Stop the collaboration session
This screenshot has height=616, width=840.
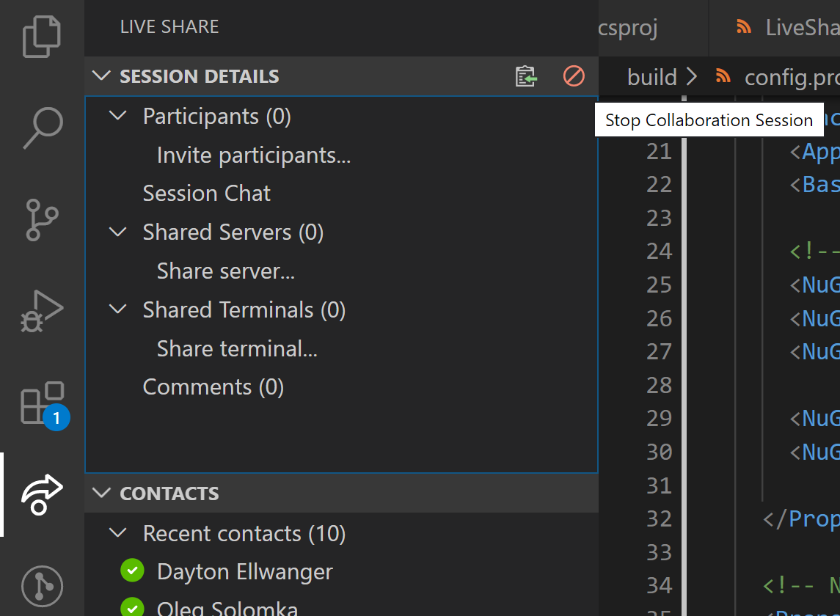pyautogui.click(x=573, y=76)
